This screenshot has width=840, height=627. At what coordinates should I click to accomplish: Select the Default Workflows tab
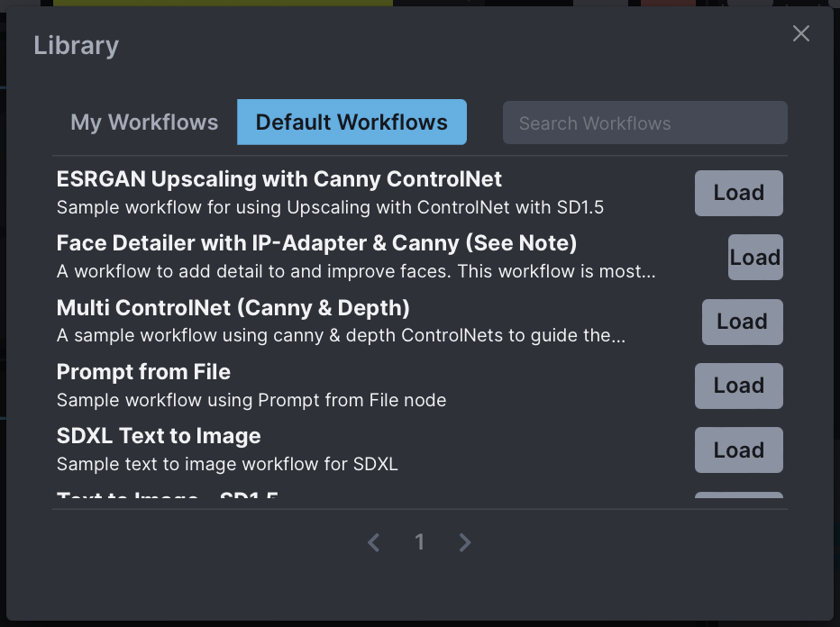pos(352,122)
